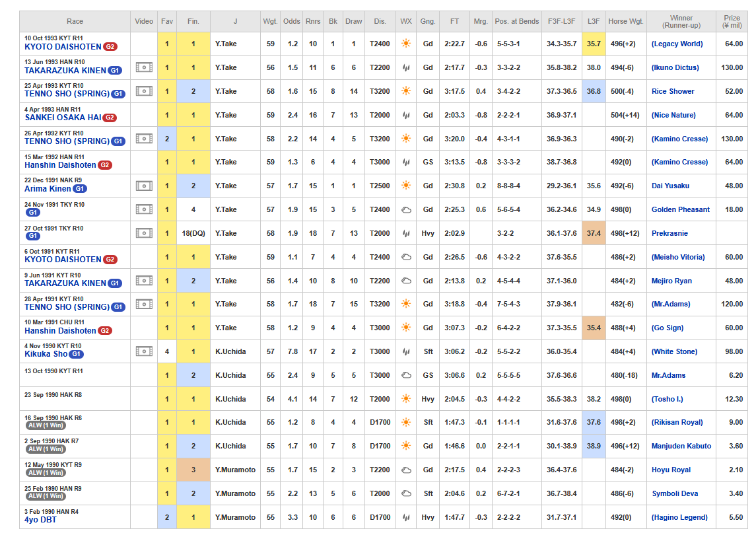
Task: Click ALW (1 Win) badge for 12 May 1990
Action: tap(46, 473)
